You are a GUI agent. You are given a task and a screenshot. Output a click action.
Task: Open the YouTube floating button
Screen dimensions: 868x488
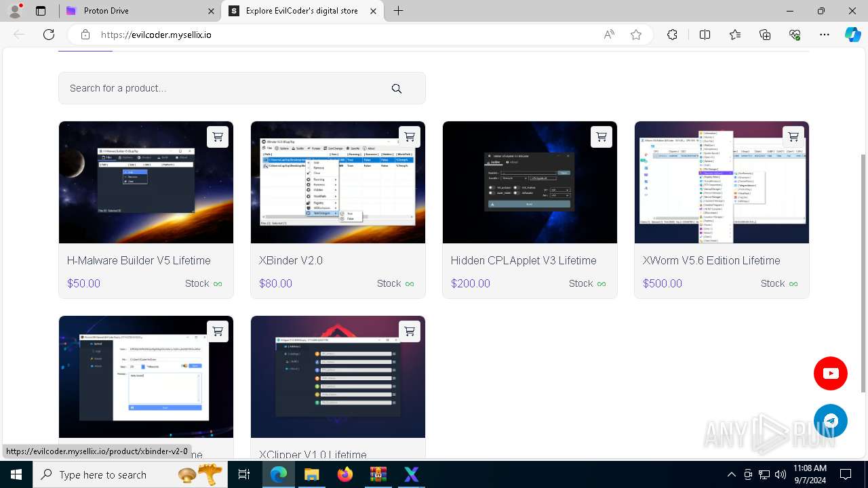point(831,373)
